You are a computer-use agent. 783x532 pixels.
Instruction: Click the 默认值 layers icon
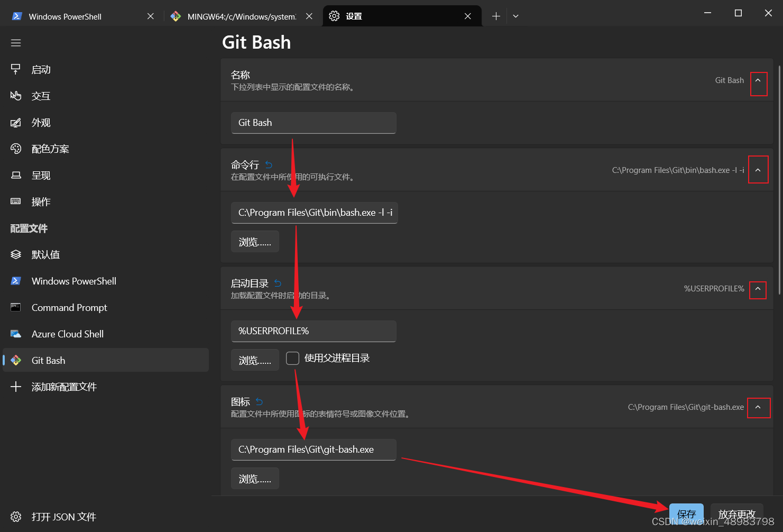pyautogui.click(x=16, y=254)
